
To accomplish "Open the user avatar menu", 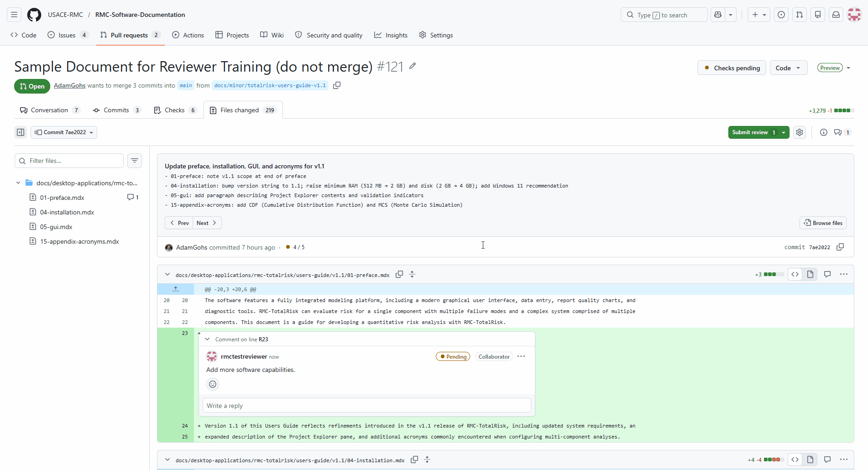I will click(854, 15).
